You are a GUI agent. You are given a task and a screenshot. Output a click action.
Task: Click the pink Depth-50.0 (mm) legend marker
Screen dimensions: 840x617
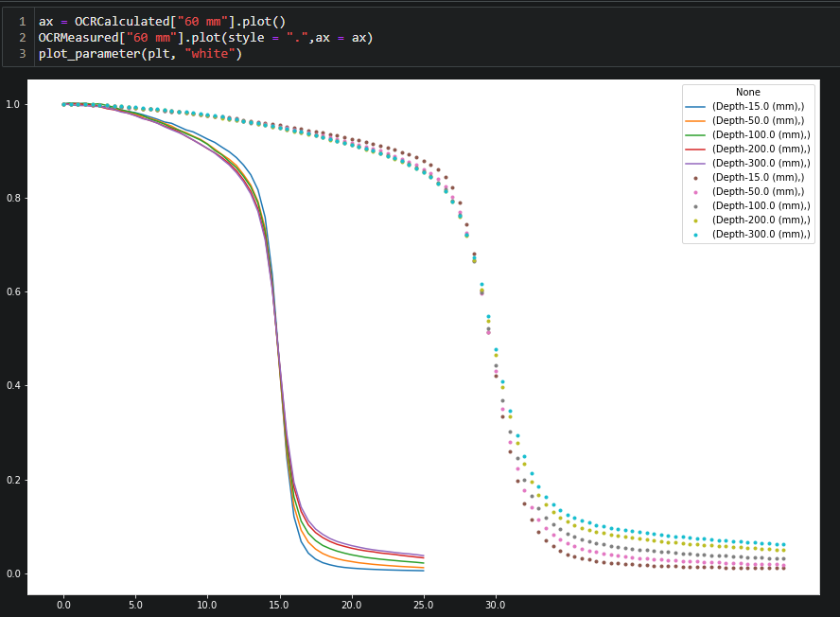coord(696,191)
